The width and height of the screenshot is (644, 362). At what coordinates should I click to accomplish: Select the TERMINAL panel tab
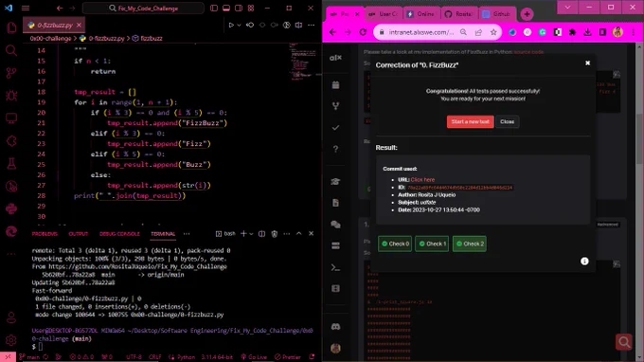(163, 234)
